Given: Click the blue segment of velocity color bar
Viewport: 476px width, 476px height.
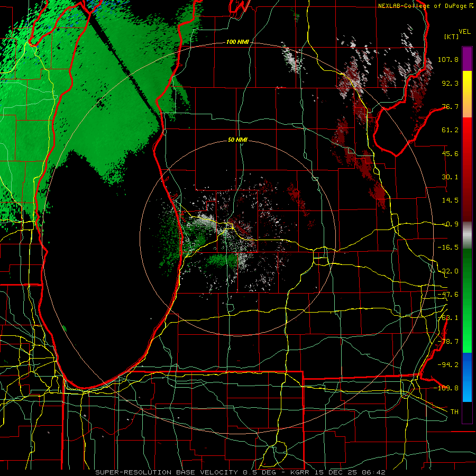Looking at the screenshot, I should tap(467, 377).
